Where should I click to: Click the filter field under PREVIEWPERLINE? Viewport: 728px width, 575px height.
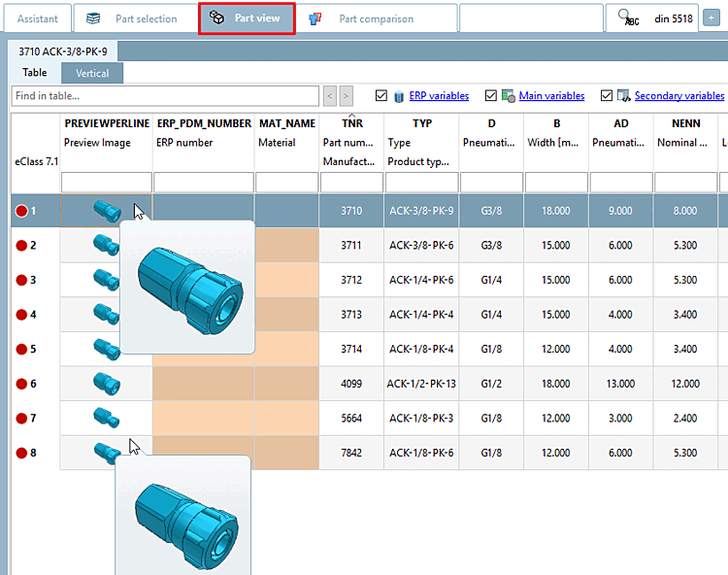coord(107,182)
